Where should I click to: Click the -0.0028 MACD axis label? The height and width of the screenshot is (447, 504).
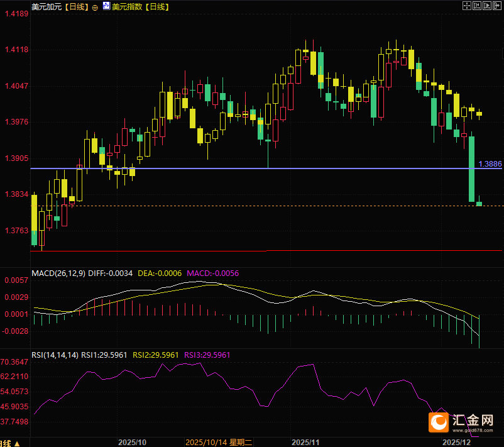[15, 331]
